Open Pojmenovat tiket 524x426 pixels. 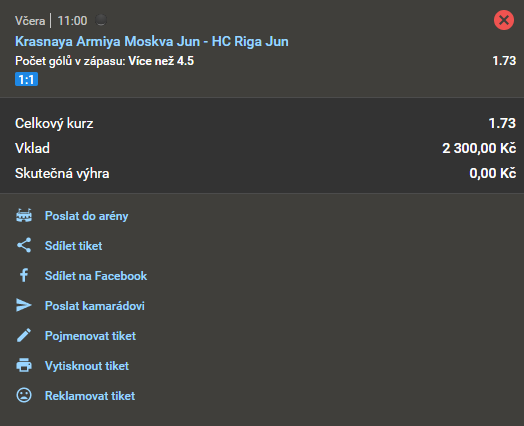click(90, 336)
